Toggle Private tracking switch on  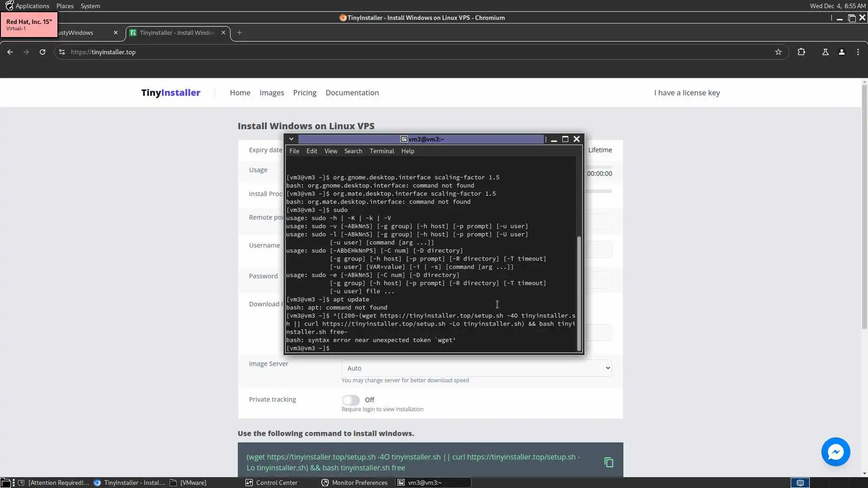(350, 400)
